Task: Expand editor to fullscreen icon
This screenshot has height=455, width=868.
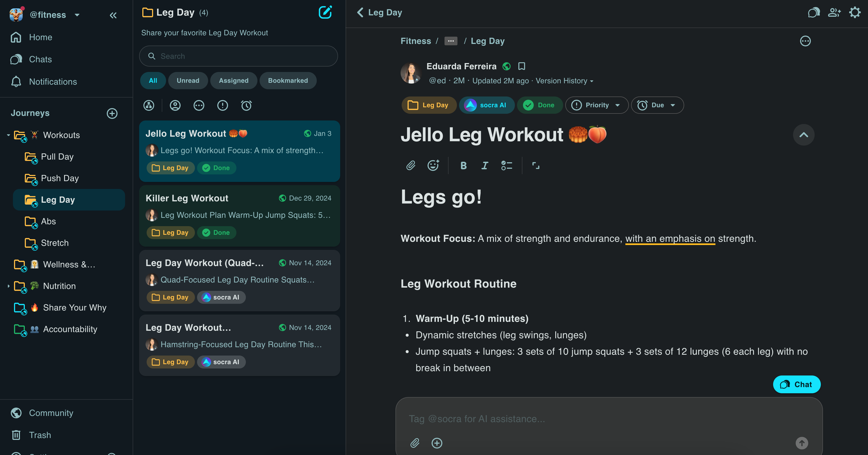Action: coord(536,166)
